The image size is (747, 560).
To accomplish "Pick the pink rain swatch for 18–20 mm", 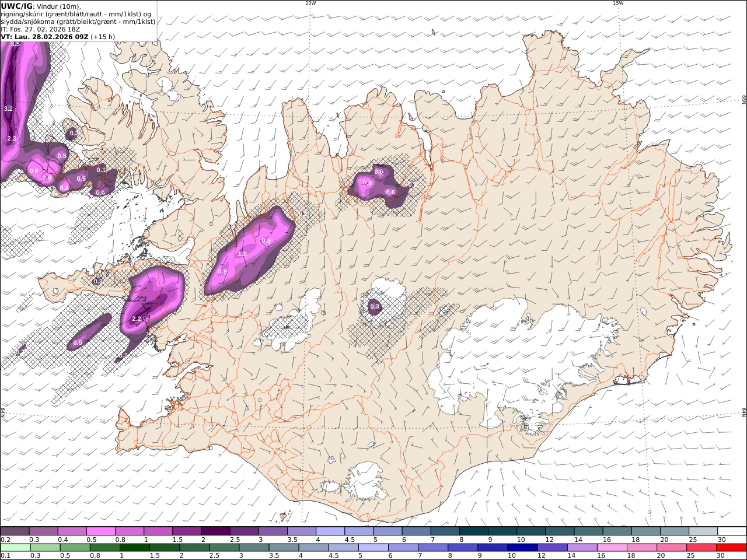I will point(642,548).
